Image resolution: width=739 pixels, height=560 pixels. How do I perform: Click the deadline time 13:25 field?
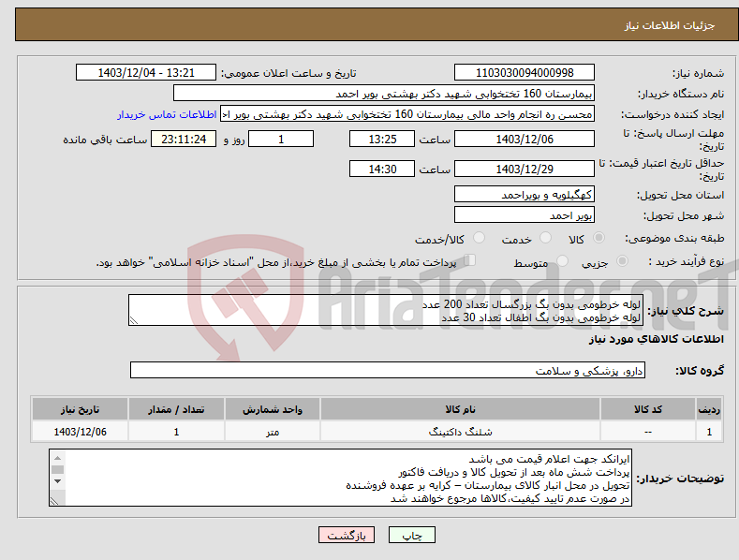(x=382, y=139)
